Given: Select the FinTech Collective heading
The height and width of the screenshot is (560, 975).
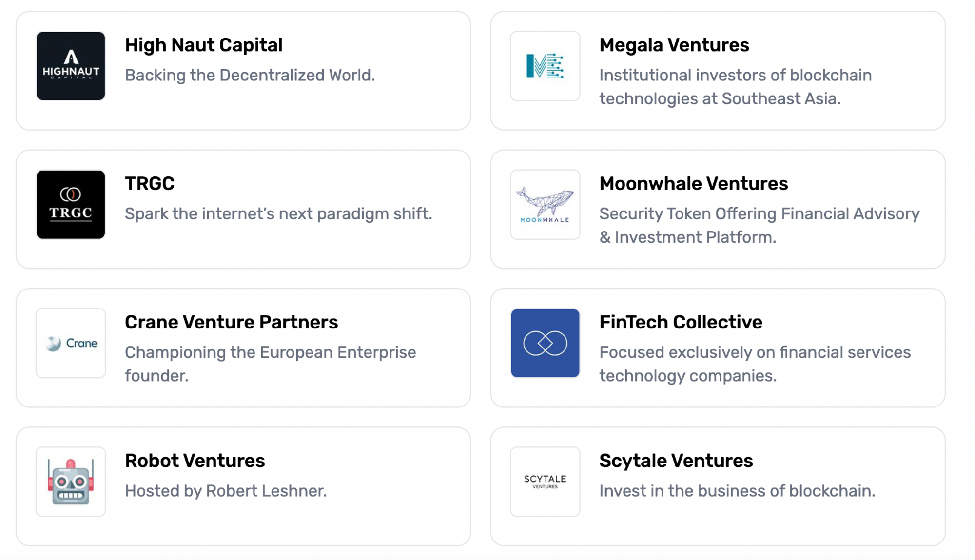Looking at the screenshot, I should coord(681,322).
